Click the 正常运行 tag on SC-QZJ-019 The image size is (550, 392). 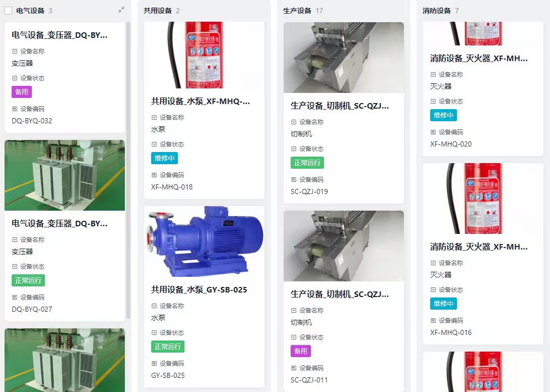pyautogui.click(x=307, y=163)
